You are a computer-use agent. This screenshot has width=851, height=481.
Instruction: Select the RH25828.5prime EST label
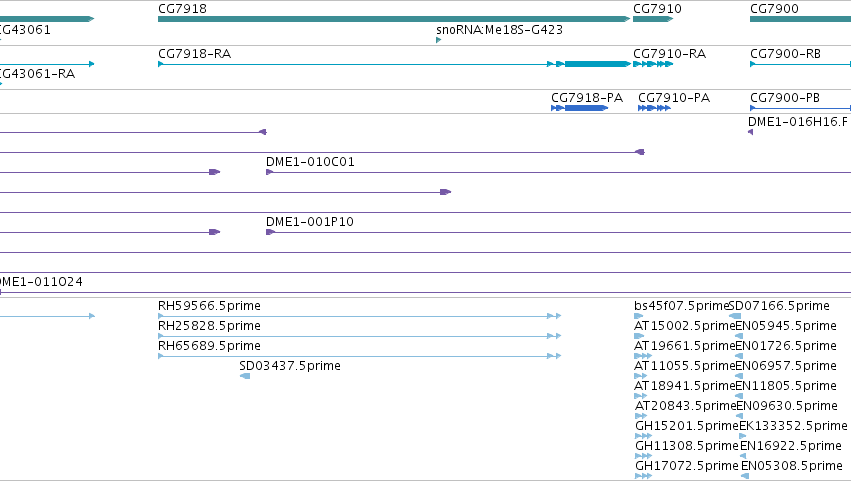209,326
